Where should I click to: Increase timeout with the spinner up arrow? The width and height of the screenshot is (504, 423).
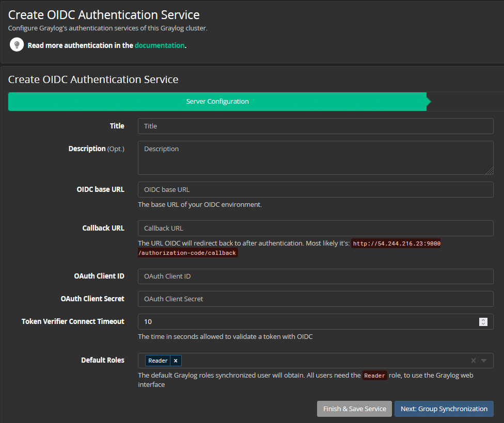pyautogui.click(x=483, y=319)
